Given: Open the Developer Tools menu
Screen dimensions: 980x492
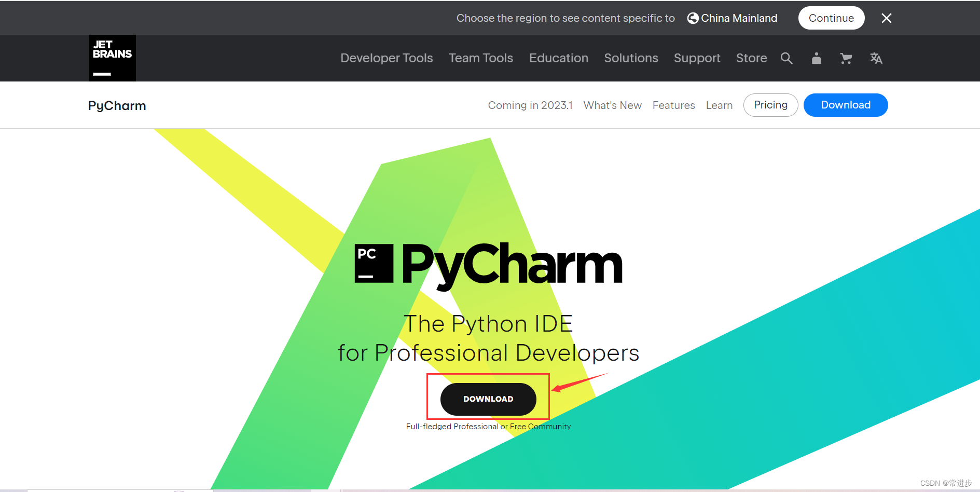Looking at the screenshot, I should pyautogui.click(x=387, y=58).
